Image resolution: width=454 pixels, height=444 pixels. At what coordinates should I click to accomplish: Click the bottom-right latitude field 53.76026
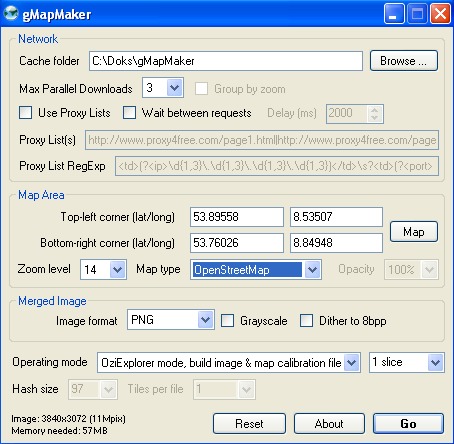click(x=237, y=243)
